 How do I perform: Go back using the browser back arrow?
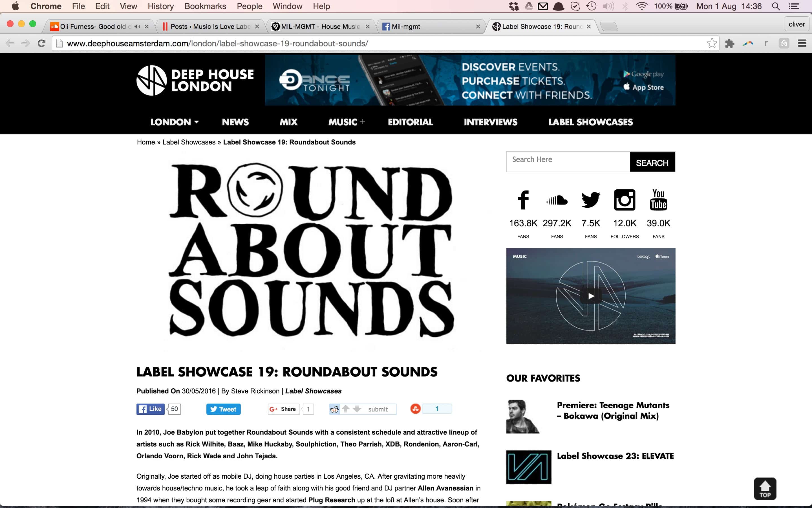10,43
